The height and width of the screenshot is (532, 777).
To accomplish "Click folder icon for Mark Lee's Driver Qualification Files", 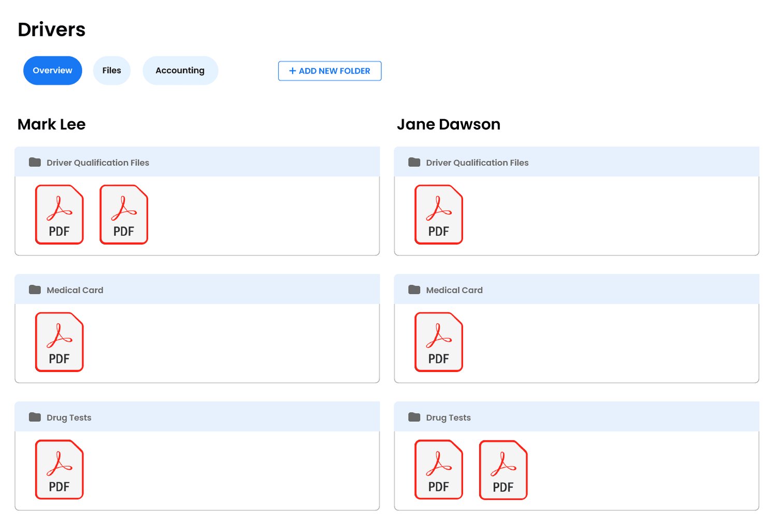I will 35,162.
